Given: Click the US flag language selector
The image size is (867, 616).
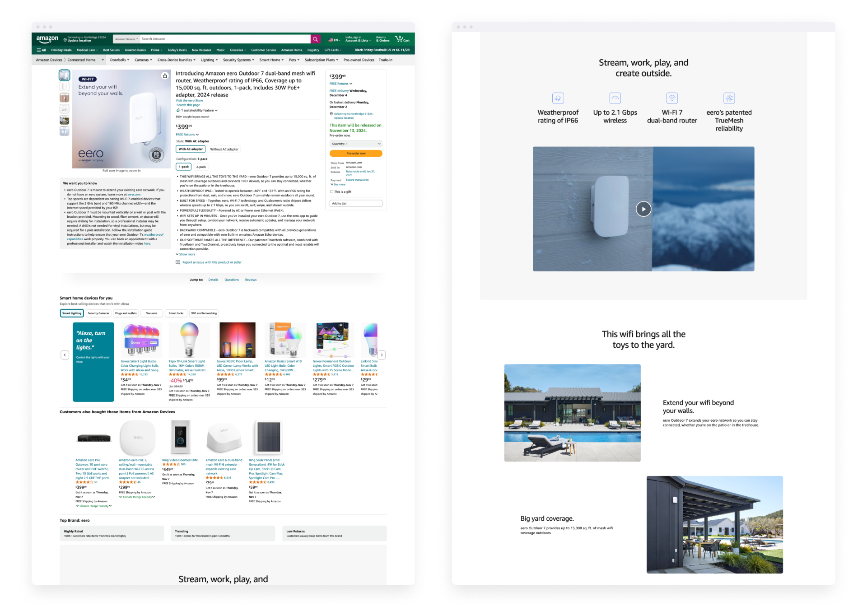Looking at the screenshot, I should click(333, 40).
